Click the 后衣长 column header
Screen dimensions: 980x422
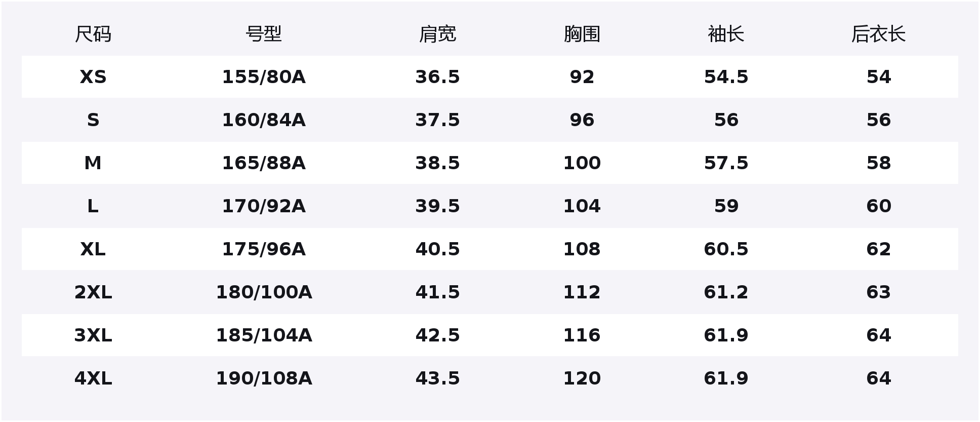click(x=878, y=34)
